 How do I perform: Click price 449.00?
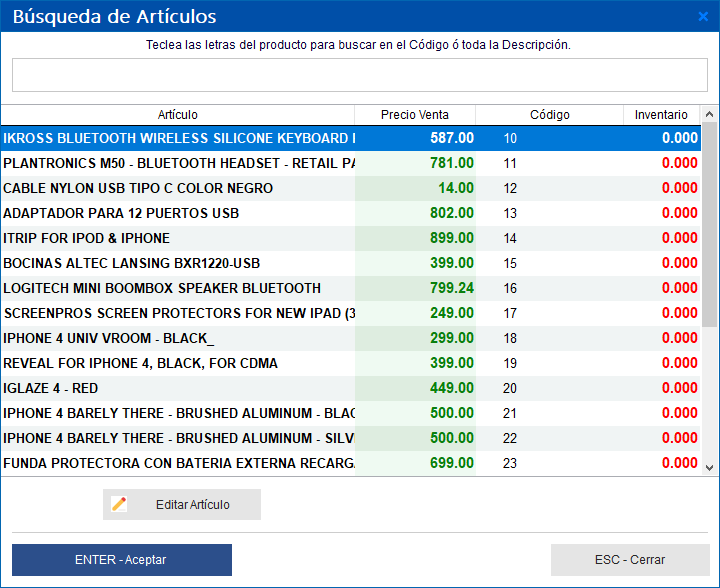coord(452,388)
